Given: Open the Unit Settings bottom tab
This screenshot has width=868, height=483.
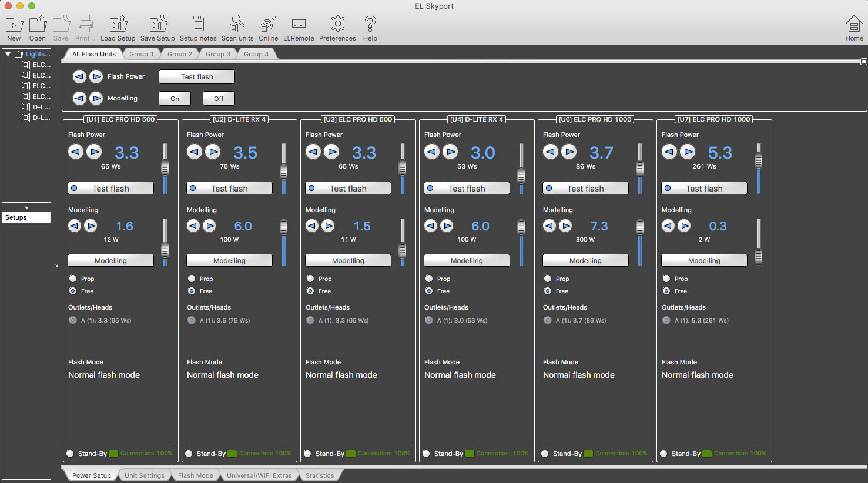Looking at the screenshot, I should [x=145, y=475].
